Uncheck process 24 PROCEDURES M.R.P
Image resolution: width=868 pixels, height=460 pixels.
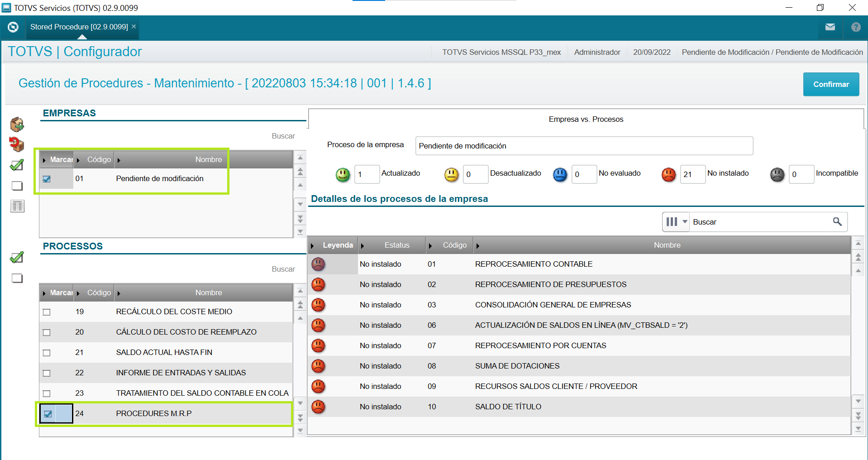[48, 414]
